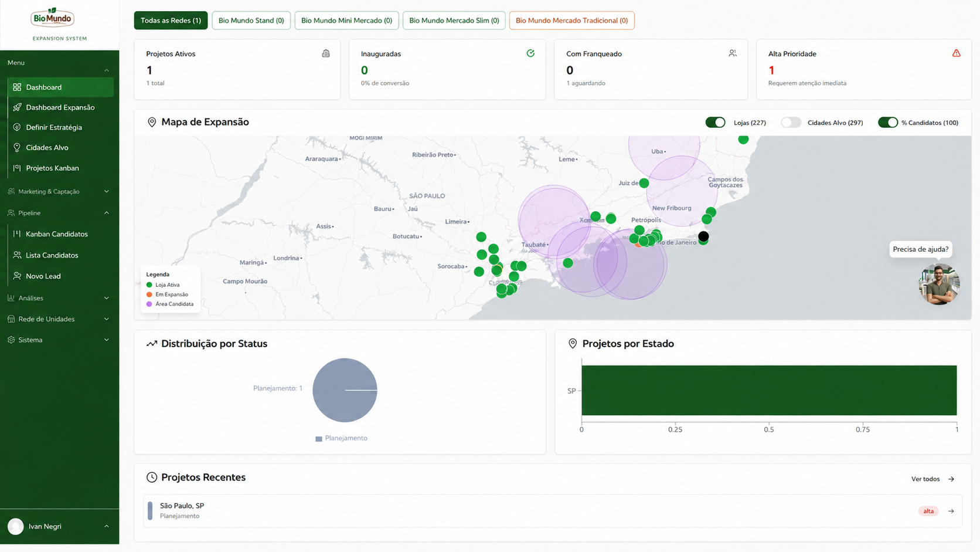
Task: Click the users icon on Com Franqueado card
Action: 733,53
